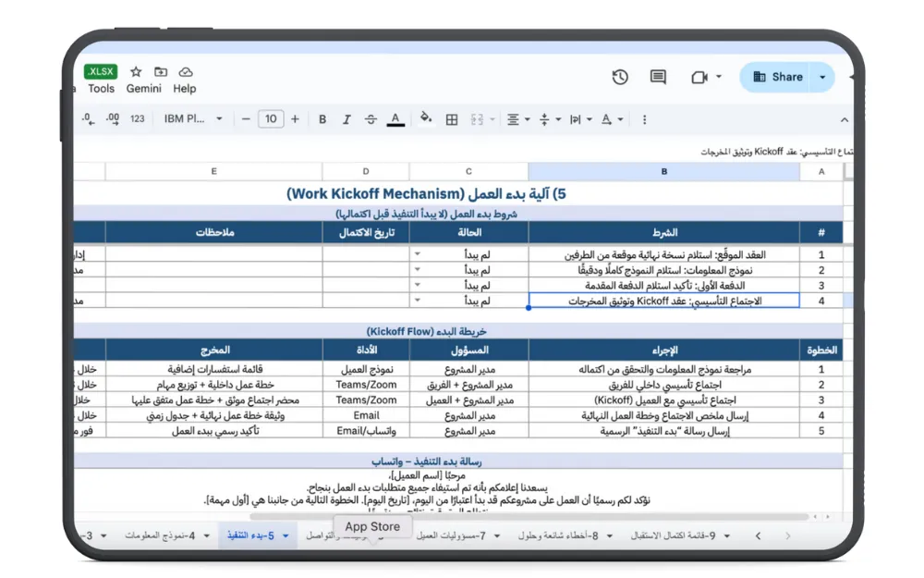The width and height of the screenshot is (924, 578).
Task: Star the spreadsheet with the star icon
Action: coord(136,72)
